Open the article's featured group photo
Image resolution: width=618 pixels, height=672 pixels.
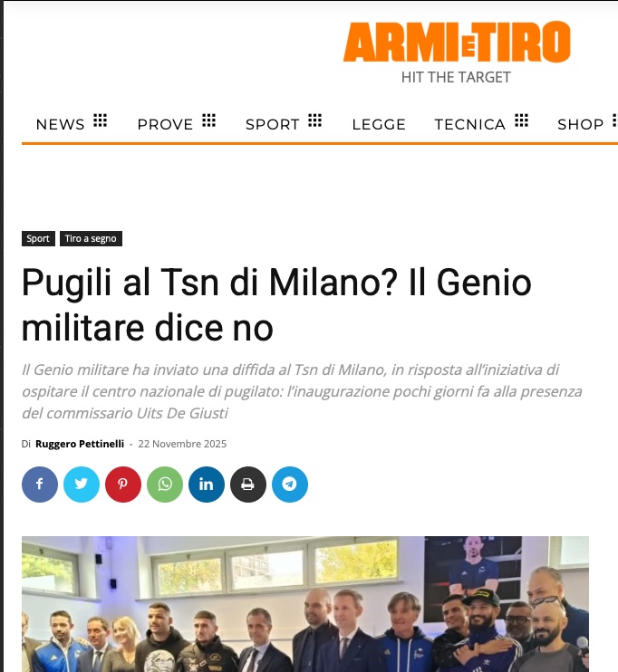(305, 604)
